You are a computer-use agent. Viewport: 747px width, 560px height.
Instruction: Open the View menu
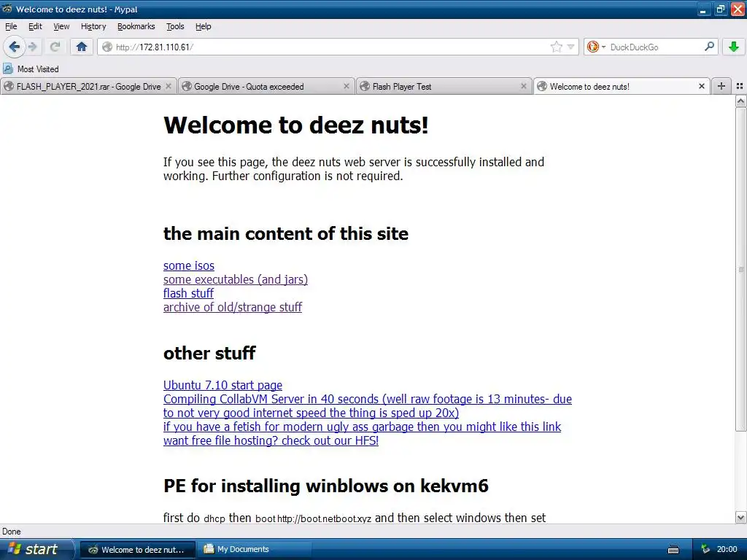click(x=61, y=26)
